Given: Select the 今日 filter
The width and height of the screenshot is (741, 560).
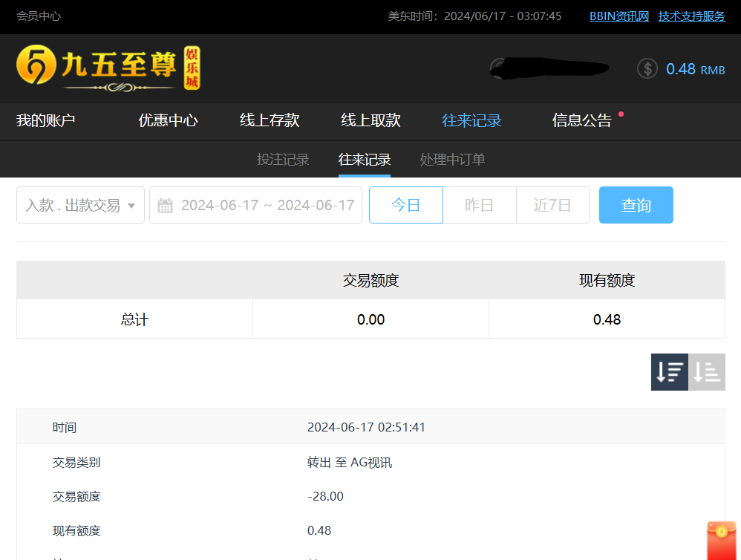Looking at the screenshot, I should (x=405, y=206).
